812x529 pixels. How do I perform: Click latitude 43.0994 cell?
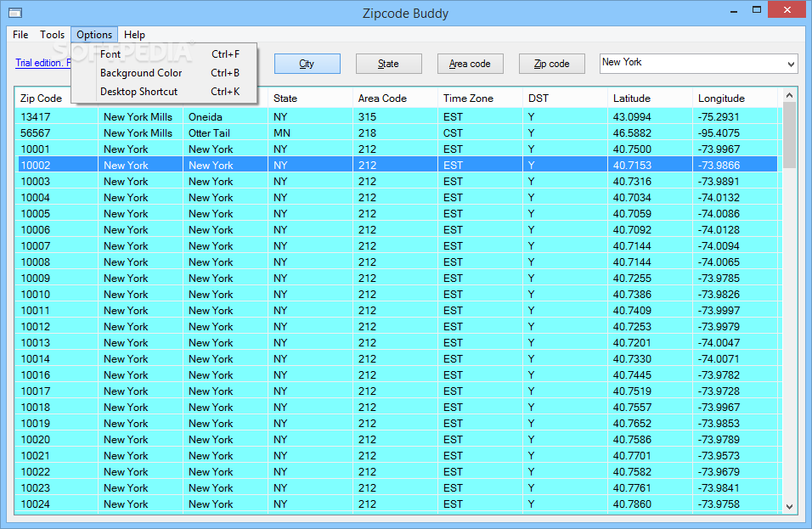[650, 117]
